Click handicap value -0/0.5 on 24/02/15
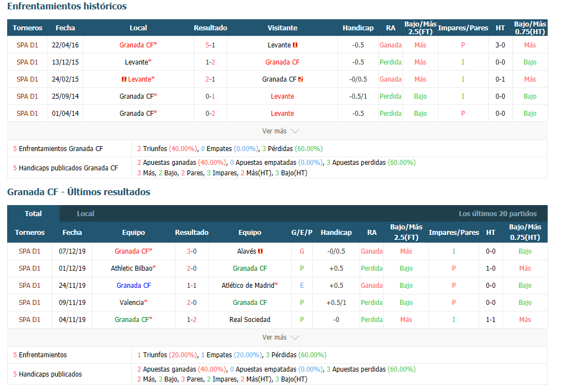 click(358, 79)
